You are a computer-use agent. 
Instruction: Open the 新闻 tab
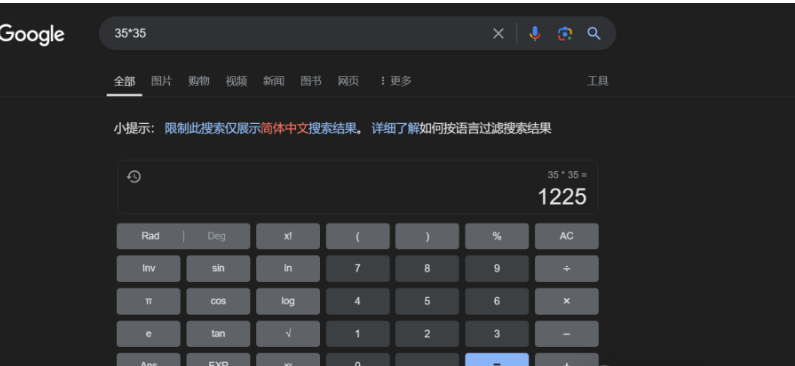pyautogui.click(x=273, y=81)
